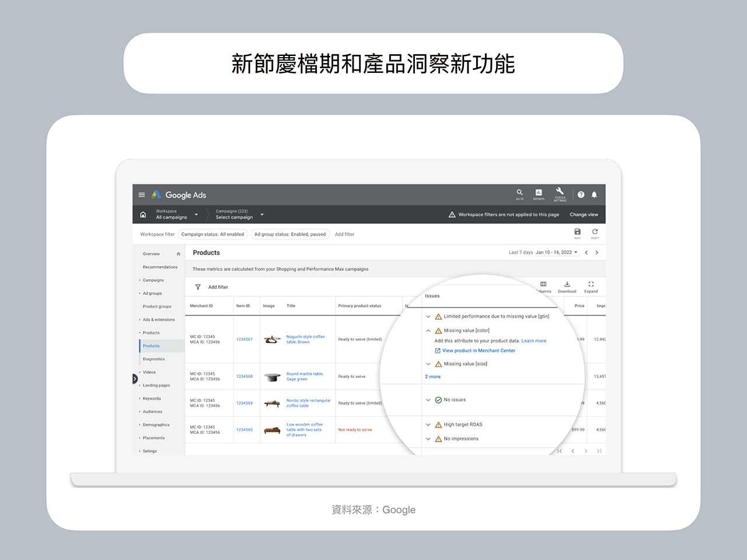747x560 pixels.
Task: Click Add filter above the products table
Action: pyautogui.click(x=218, y=287)
